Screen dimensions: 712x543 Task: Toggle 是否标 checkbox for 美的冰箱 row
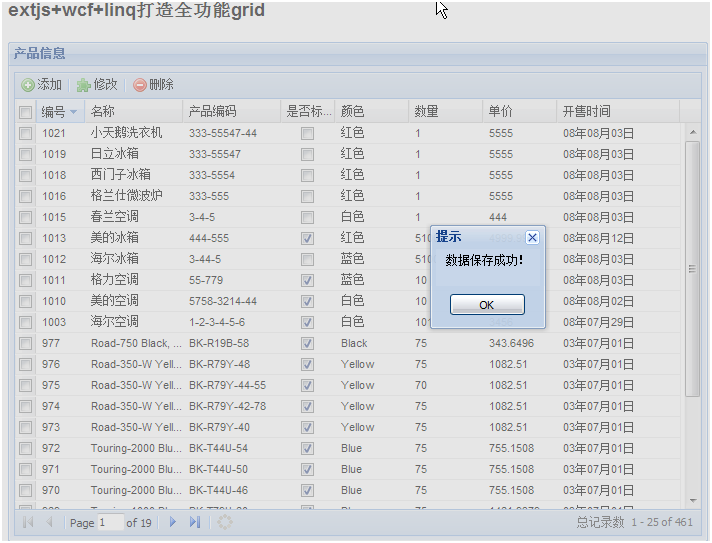(307, 238)
